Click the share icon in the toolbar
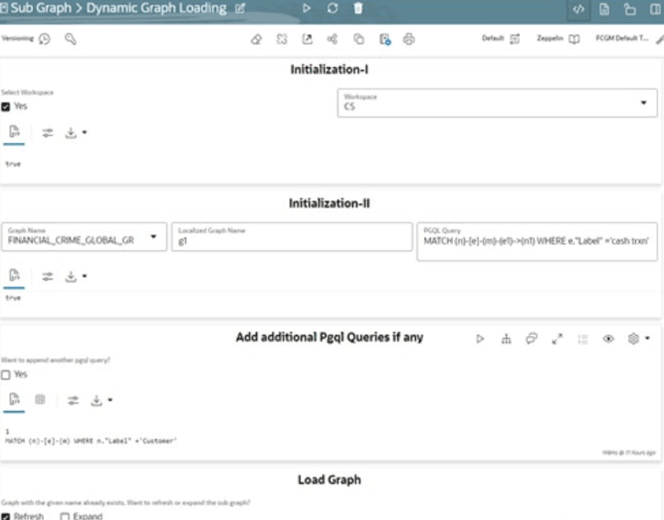Image resolution: width=664 pixels, height=520 pixels. [x=332, y=39]
